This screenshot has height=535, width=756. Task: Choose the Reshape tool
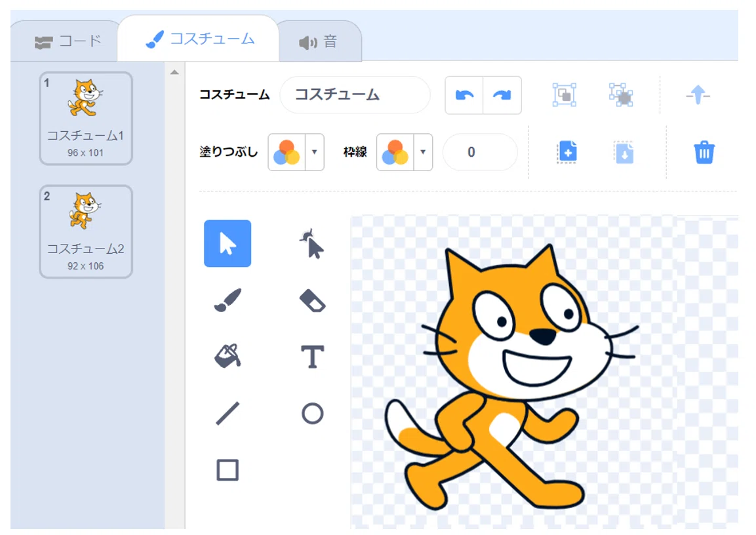(312, 243)
